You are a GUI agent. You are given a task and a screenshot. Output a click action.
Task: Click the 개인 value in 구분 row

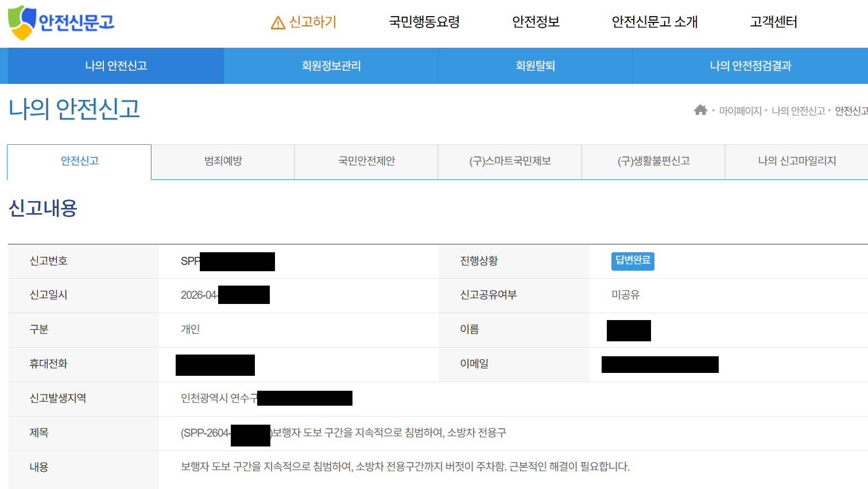pos(190,329)
